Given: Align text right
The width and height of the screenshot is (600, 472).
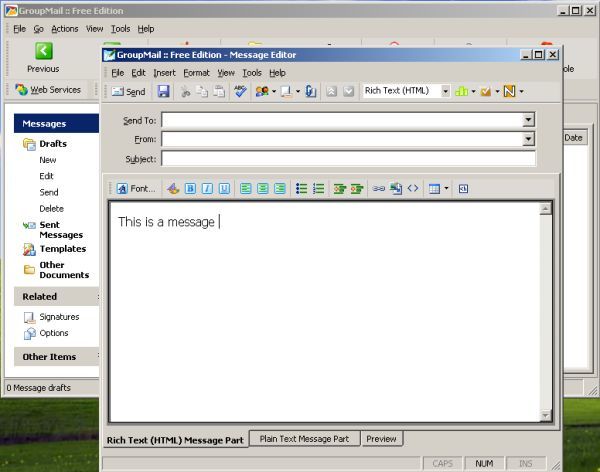Looking at the screenshot, I should 280,188.
